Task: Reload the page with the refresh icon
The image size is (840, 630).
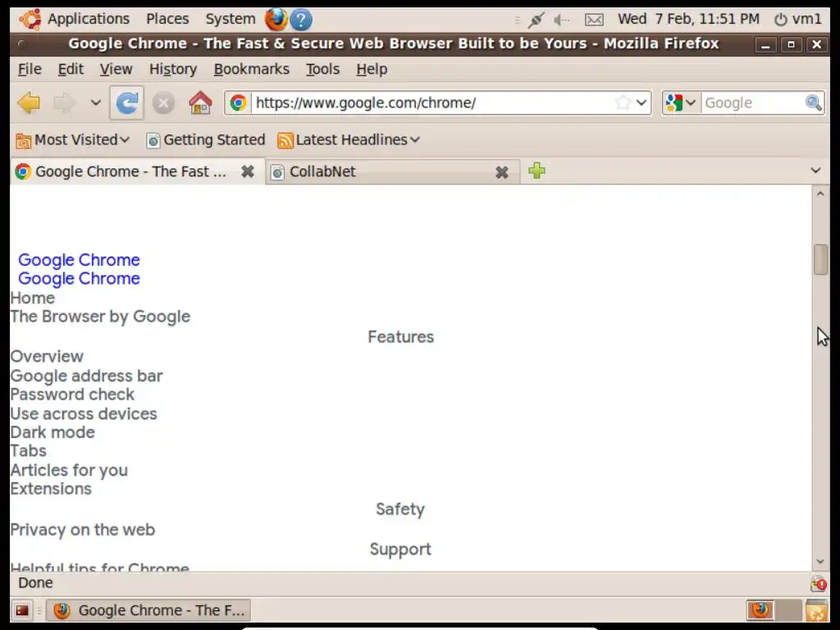Action: 127,103
